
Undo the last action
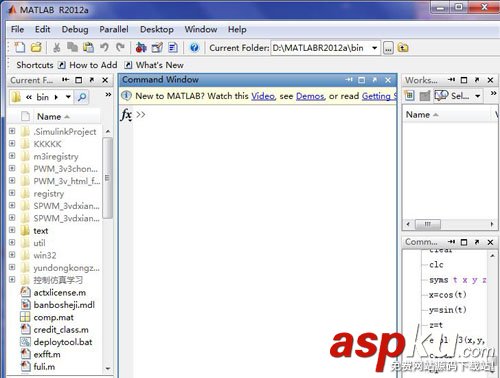pos(104,48)
